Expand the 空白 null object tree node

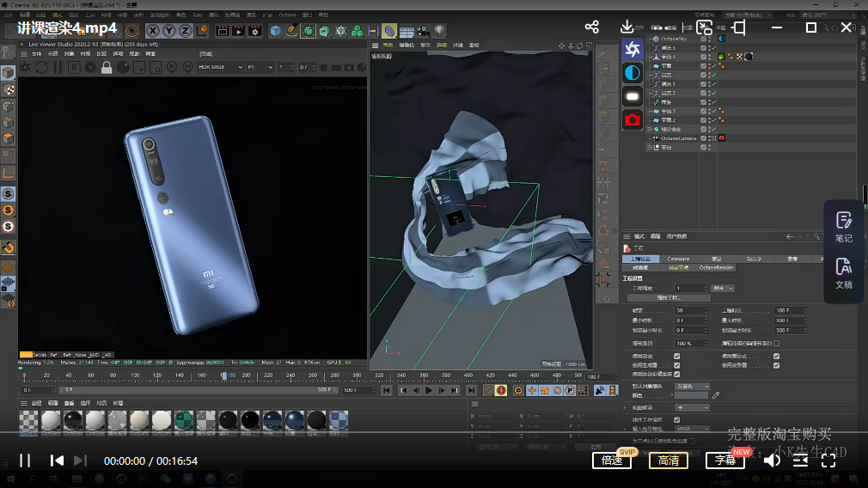[650, 148]
